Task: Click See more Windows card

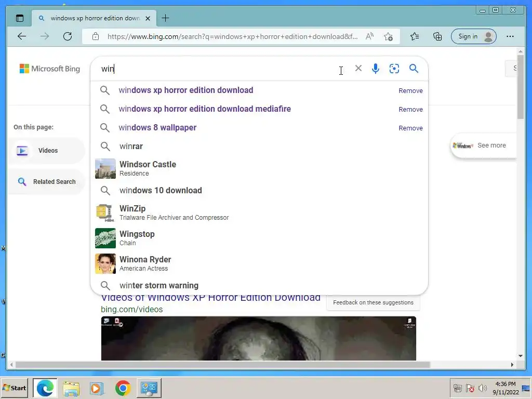Action: coord(483,145)
